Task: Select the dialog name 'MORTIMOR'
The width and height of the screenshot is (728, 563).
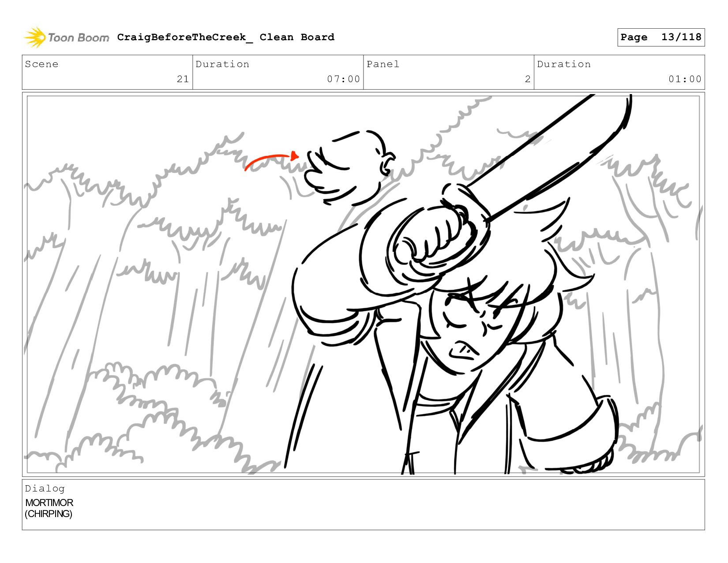Action: (x=49, y=503)
